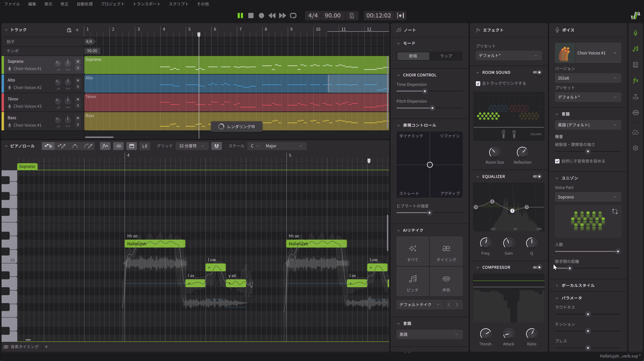Open the トランスポート menu
The width and height of the screenshot is (644, 361).
(x=146, y=4)
